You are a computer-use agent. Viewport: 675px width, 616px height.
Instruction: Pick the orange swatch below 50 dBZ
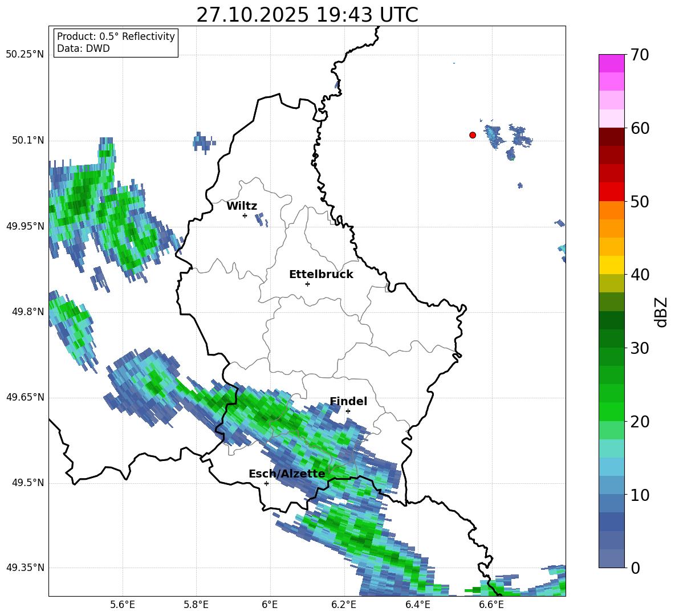tap(611, 210)
